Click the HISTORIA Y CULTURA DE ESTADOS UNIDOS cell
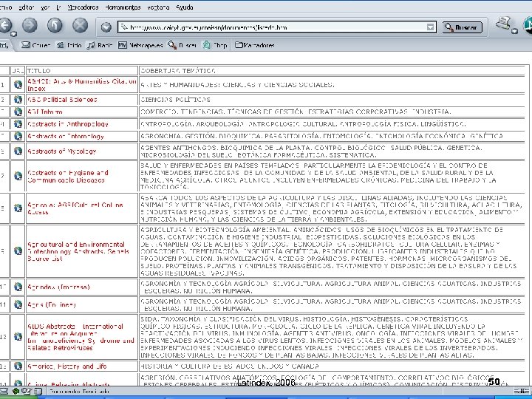The width and height of the screenshot is (532, 399). [229, 366]
